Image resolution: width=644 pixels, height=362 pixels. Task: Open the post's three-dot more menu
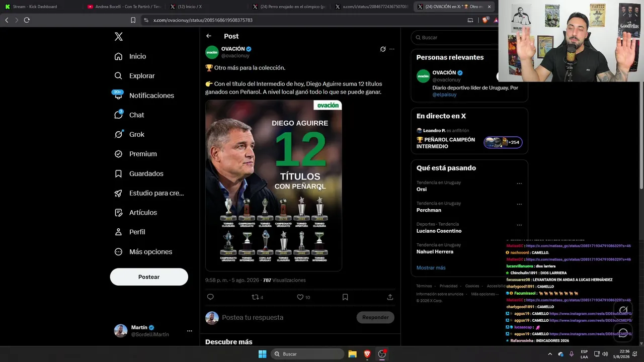(x=392, y=49)
